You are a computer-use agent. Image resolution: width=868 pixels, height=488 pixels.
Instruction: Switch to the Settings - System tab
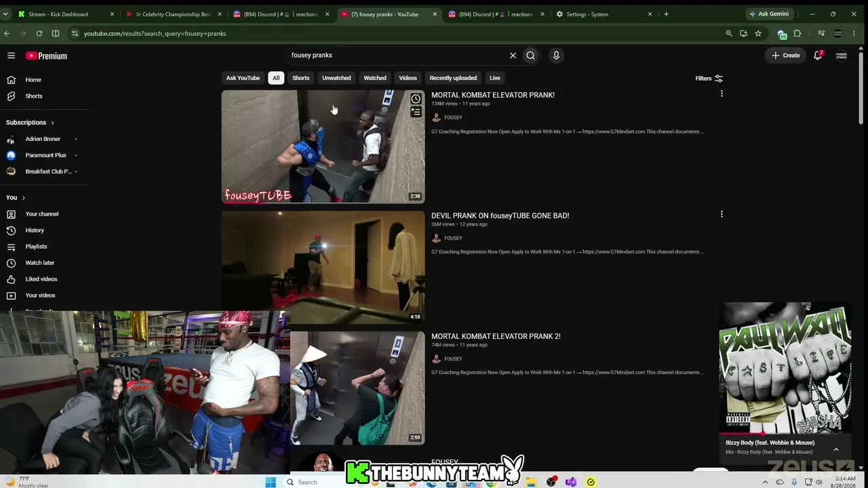click(604, 14)
